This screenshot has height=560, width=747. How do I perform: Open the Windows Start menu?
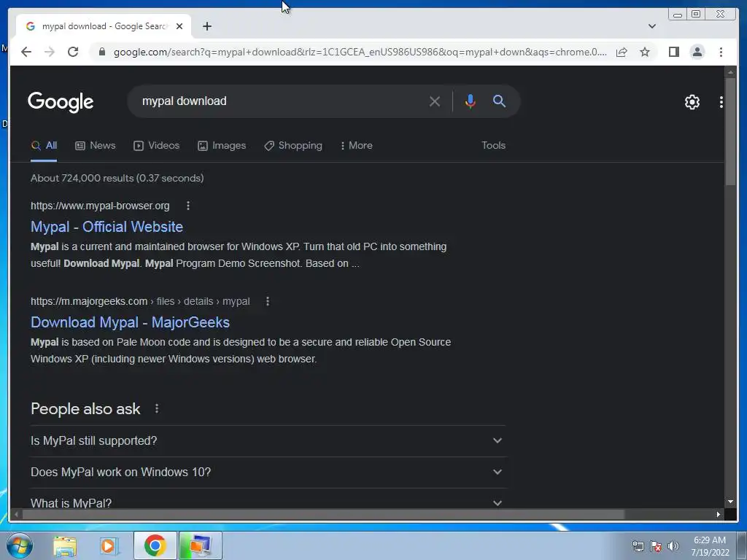tap(20, 545)
